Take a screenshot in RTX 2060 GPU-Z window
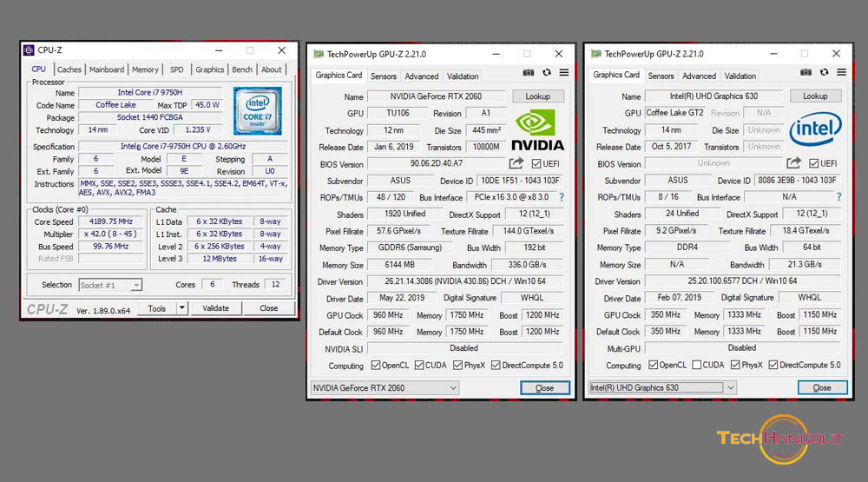This screenshot has width=868, height=482. pos(529,73)
